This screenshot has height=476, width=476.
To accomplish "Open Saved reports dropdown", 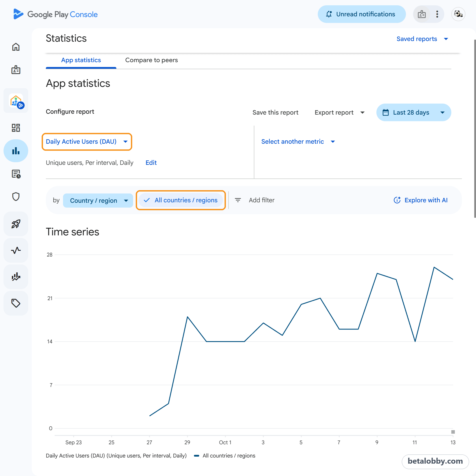I will point(422,39).
